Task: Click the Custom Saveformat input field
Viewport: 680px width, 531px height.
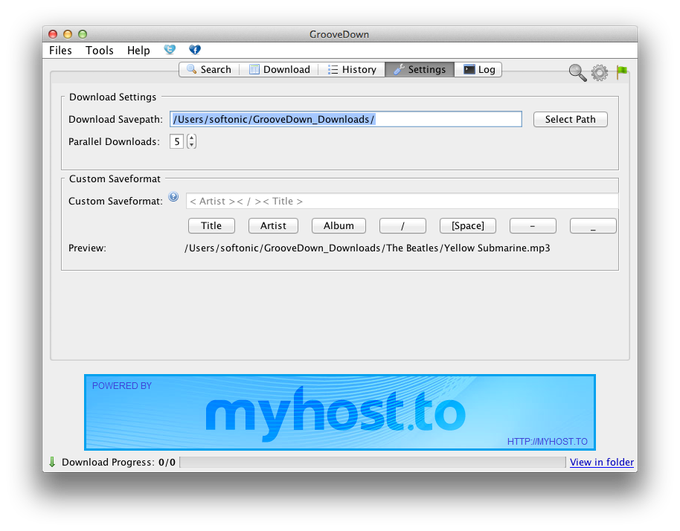Action: 402,201
